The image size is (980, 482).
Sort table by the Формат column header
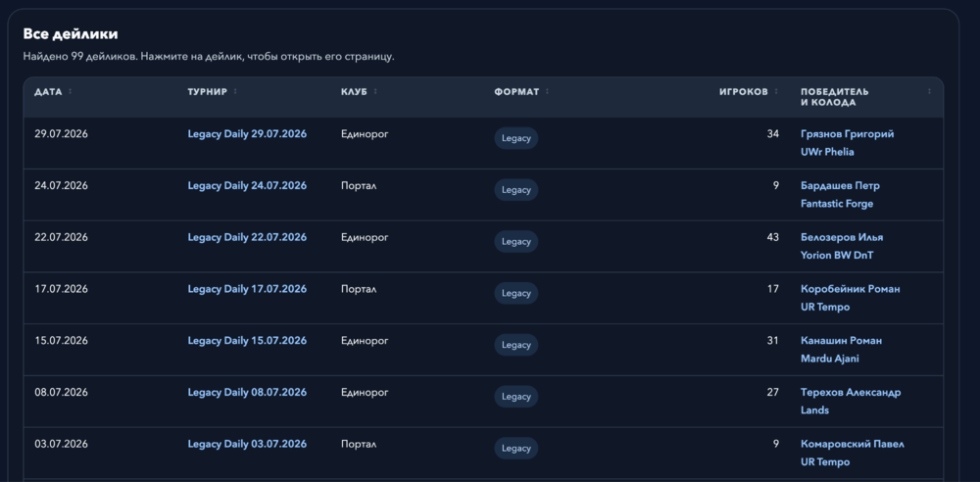pyautogui.click(x=521, y=92)
